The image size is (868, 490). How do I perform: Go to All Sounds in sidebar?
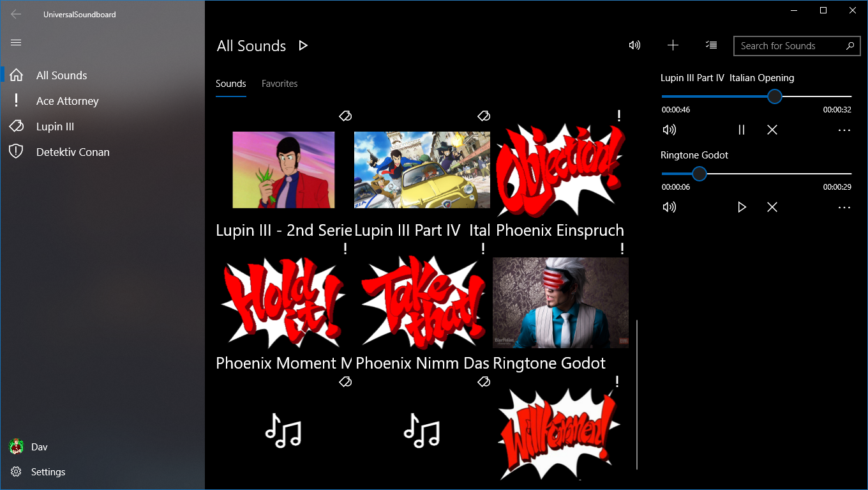click(x=102, y=75)
